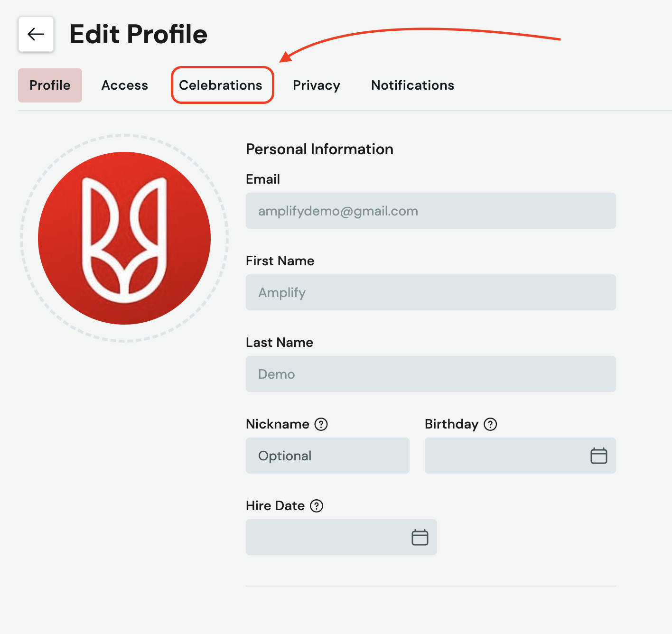Focus the First Name field

[x=431, y=292]
